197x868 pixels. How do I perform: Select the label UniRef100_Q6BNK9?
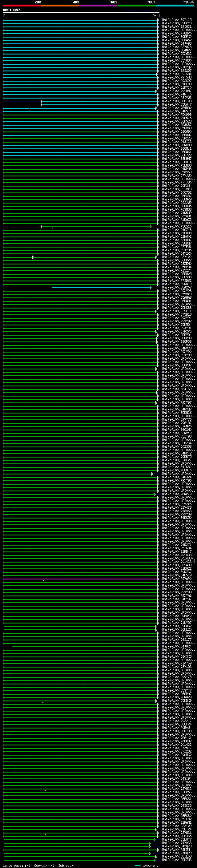[x=176, y=199]
